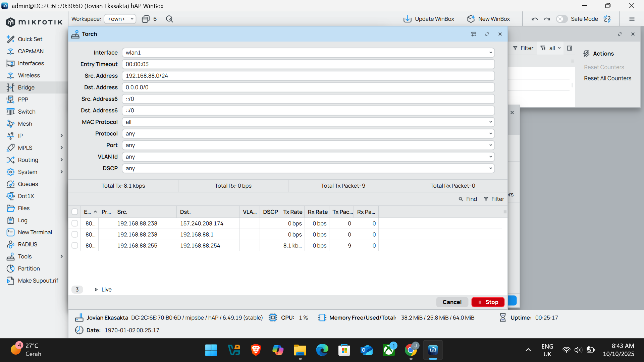
Task: Open Quick Set from sidebar
Action: pos(30,39)
